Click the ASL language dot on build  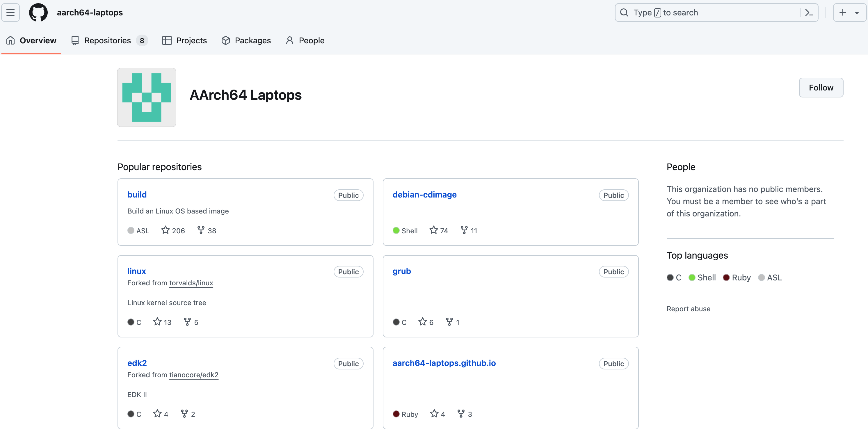click(x=131, y=230)
